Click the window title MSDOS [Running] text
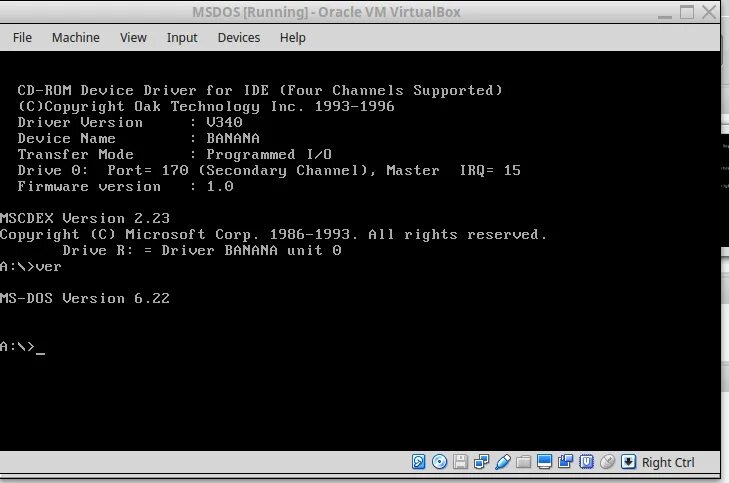This screenshot has height=483, width=729. (250, 12)
